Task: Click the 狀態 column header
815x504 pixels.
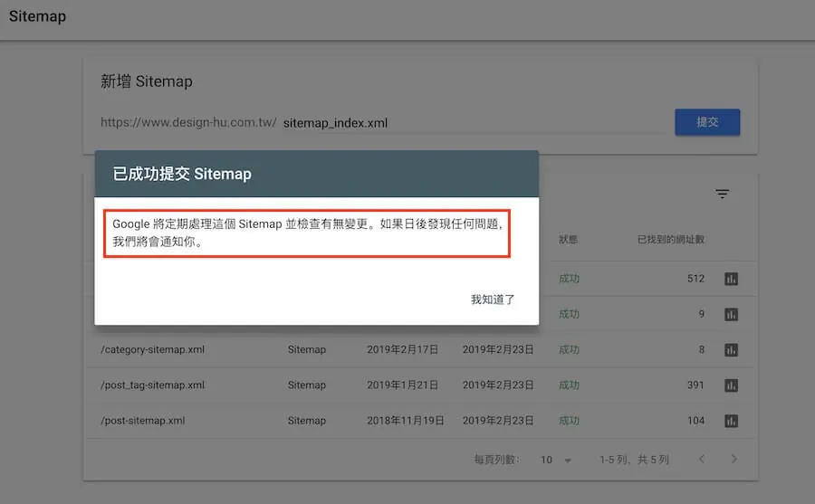Action: pyautogui.click(x=568, y=240)
